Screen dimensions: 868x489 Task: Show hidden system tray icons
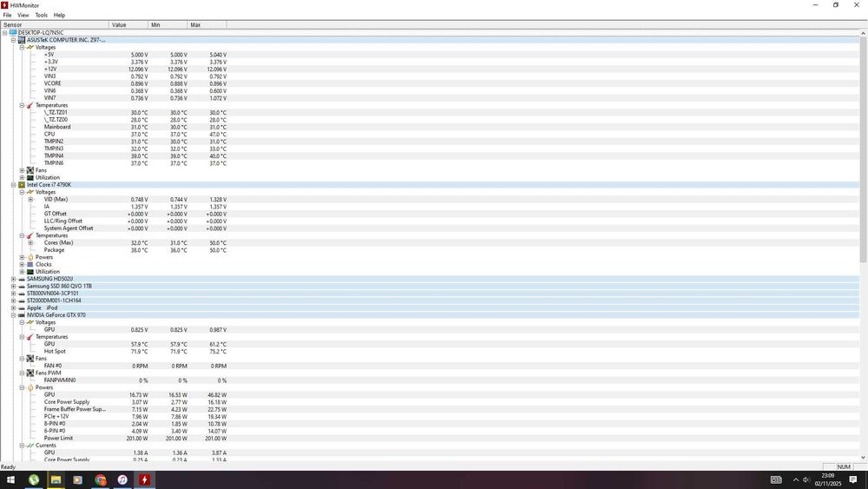click(x=795, y=479)
